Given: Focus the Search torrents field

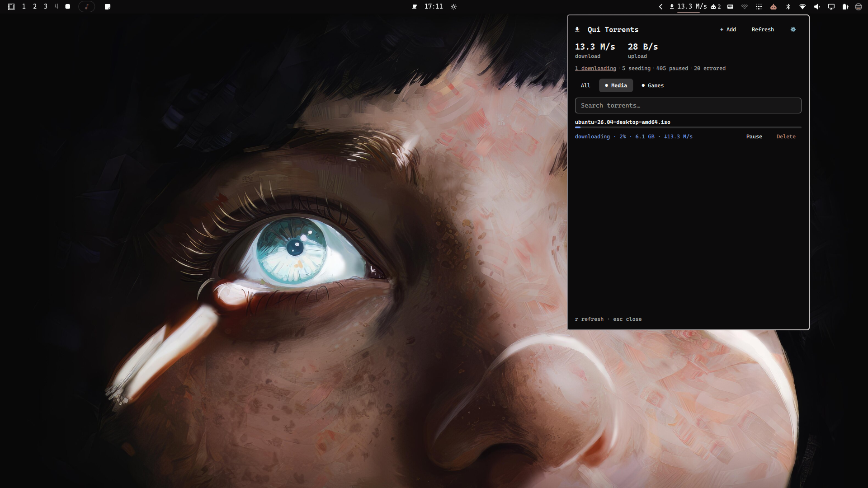Looking at the screenshot, I should pos(688,106).
